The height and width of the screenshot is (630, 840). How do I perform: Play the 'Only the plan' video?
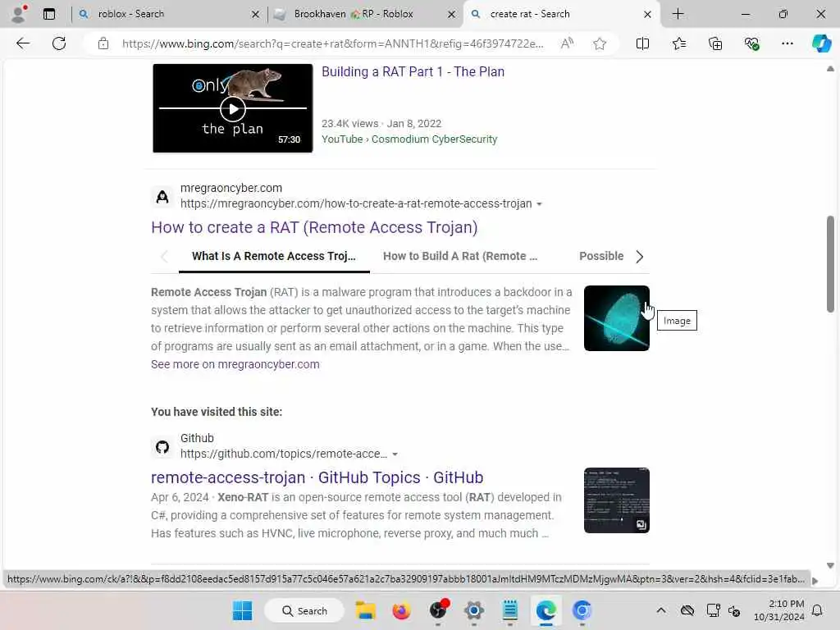[x=232, y=109]
